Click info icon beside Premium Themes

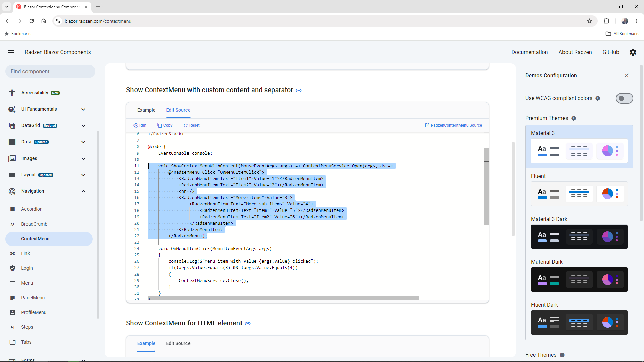click(x=574, y=118)
